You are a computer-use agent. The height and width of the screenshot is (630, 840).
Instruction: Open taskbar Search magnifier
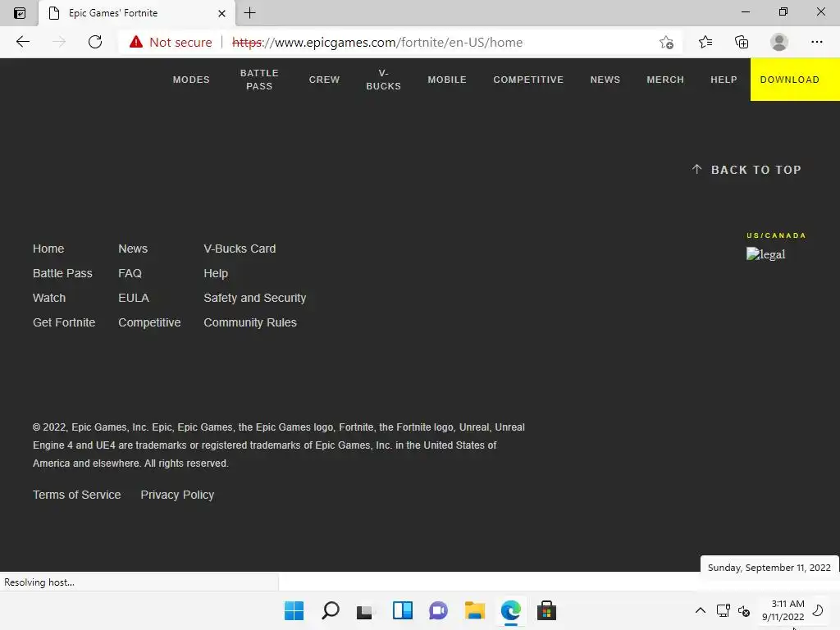pyautogui.click(x=330, y=610)
